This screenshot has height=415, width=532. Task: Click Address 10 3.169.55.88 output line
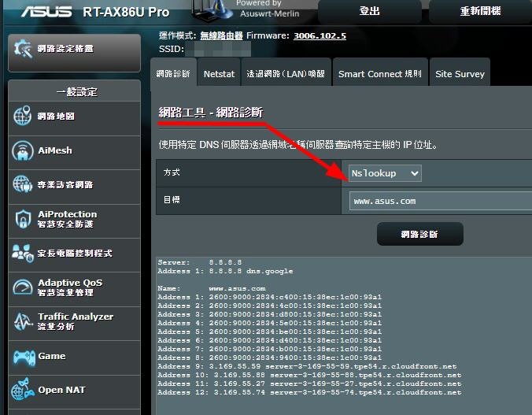309,375
